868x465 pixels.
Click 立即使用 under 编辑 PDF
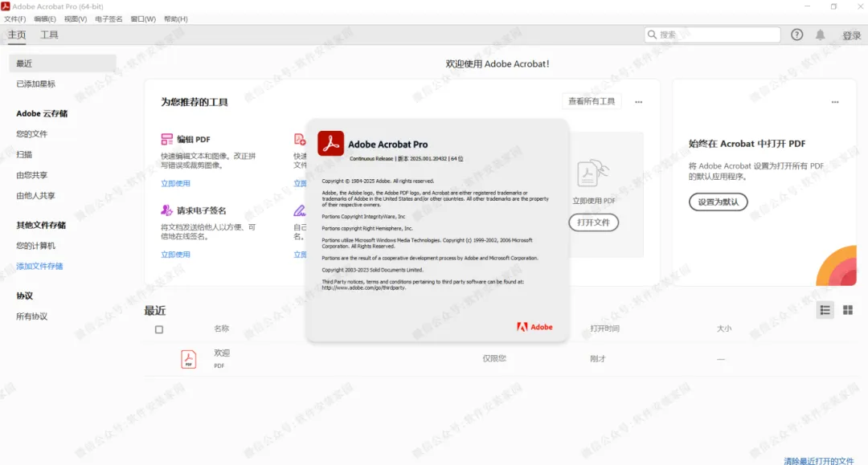click(175, 183)
